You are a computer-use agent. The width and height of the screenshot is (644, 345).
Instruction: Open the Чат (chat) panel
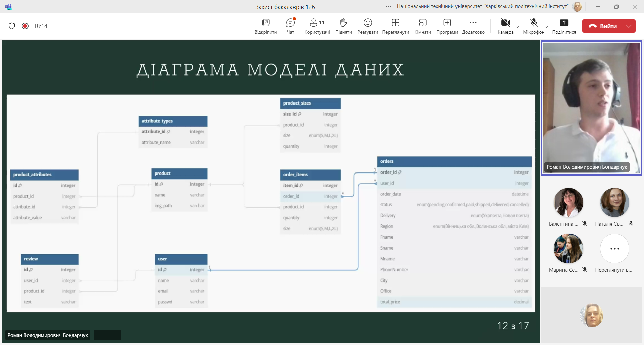(290, 26)
